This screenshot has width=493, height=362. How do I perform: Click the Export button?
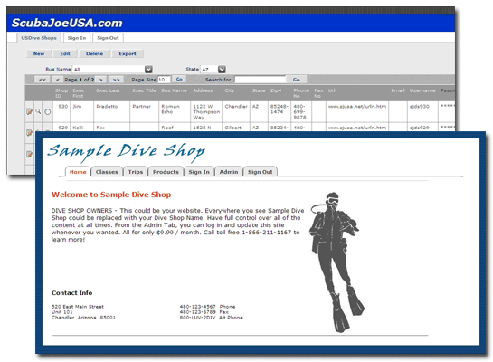127,53
